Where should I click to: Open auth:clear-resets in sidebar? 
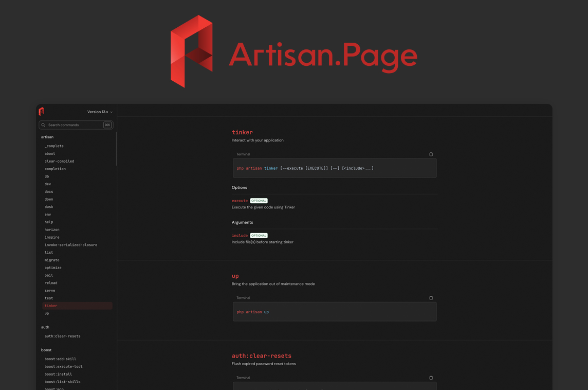tap(62, 336)
